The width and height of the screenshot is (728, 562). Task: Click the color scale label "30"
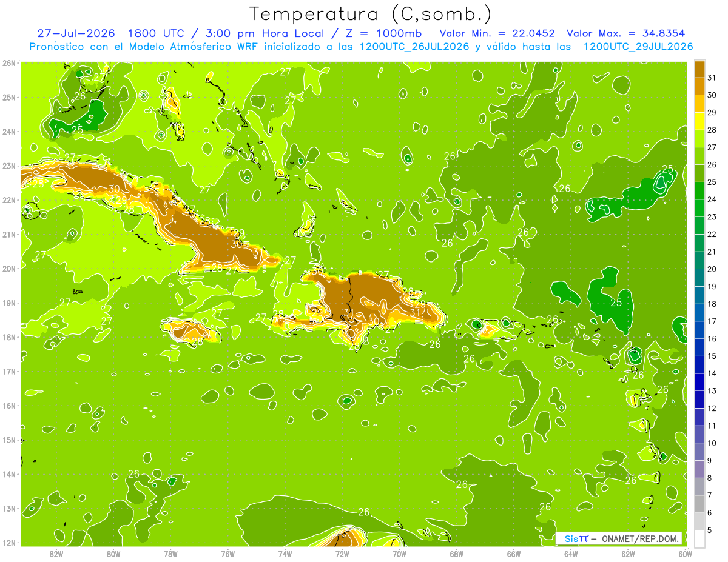(712, 95)
